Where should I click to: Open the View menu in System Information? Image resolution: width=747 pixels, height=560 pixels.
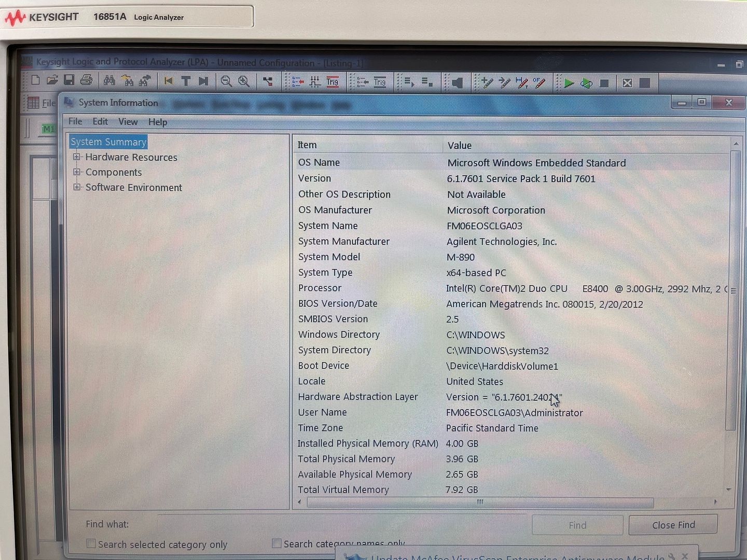tap(128, 122)
